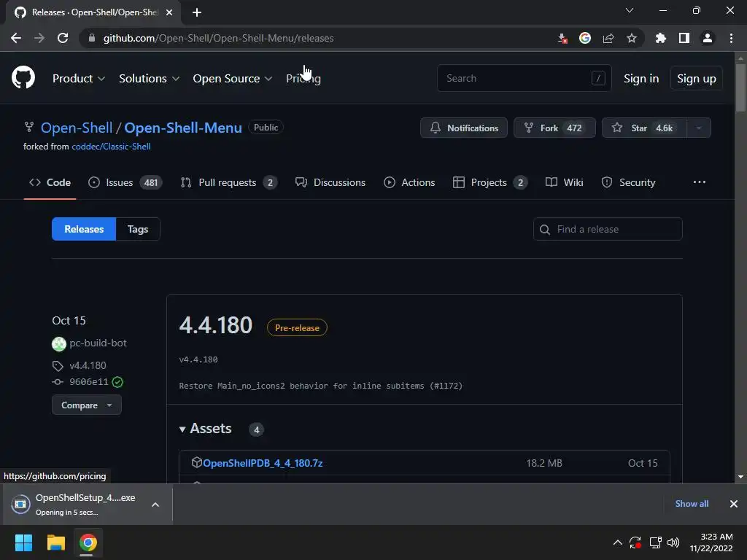
Task: Open the Pricing page
Action: point(303,78)
